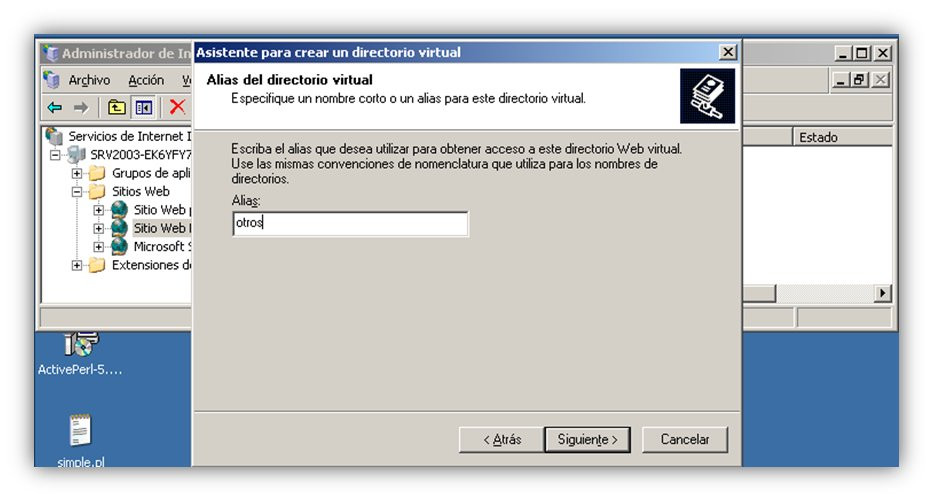
Task: Expand the Extensiones node
Action: [x=77, y=265]
